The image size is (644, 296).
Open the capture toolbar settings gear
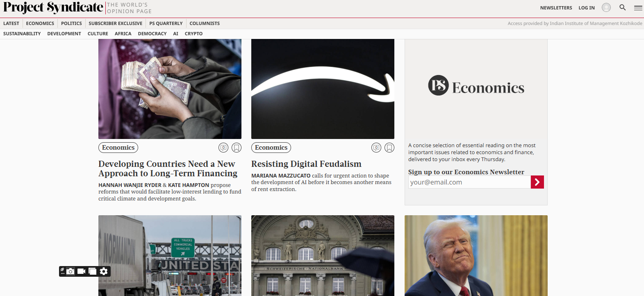[x=104, y=271]
